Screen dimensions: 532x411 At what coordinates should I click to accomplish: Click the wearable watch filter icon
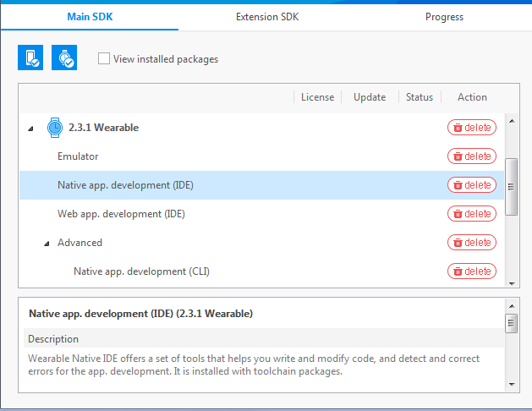(x=64, y=58)
